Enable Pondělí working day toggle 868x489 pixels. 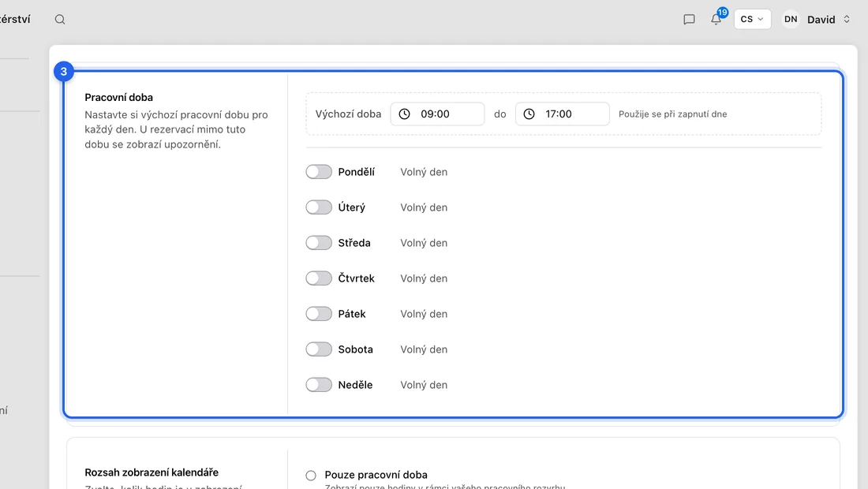pyautogui.click(x=319, y=172)
